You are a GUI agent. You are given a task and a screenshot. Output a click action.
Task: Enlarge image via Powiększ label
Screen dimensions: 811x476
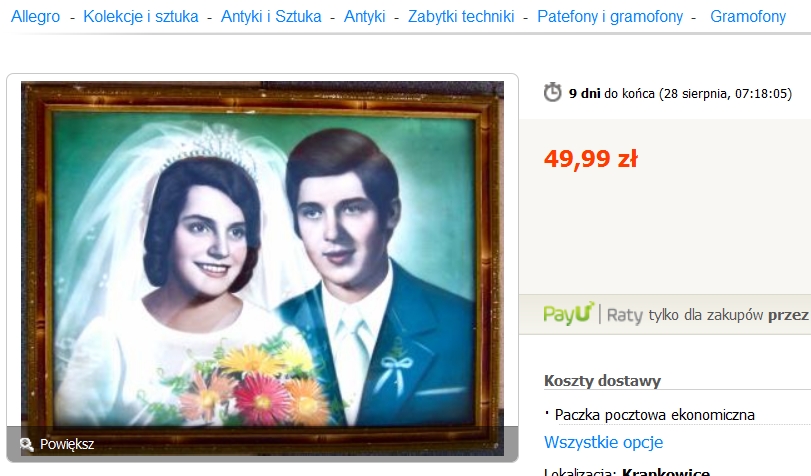click(67, 444)
